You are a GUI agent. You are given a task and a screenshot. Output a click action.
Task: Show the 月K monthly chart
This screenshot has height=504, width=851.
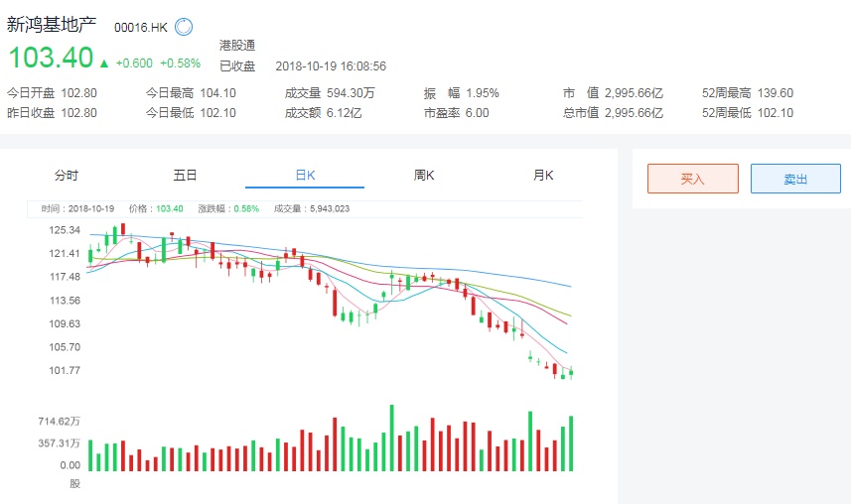[x=543, y=176]
